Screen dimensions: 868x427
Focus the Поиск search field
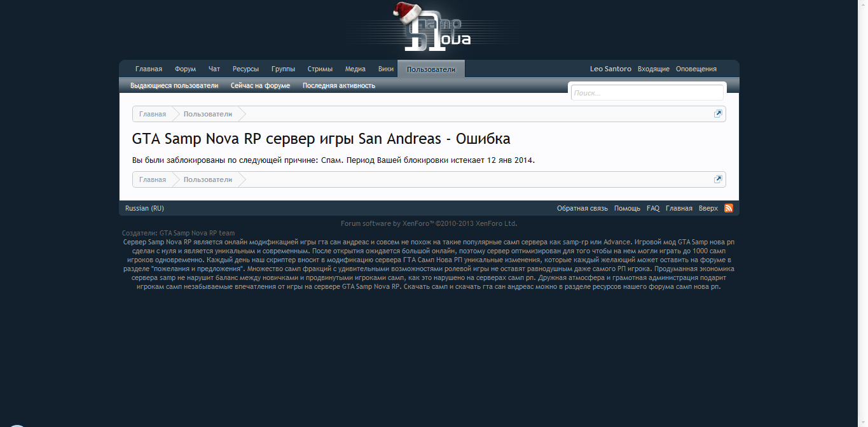point(647,93)
